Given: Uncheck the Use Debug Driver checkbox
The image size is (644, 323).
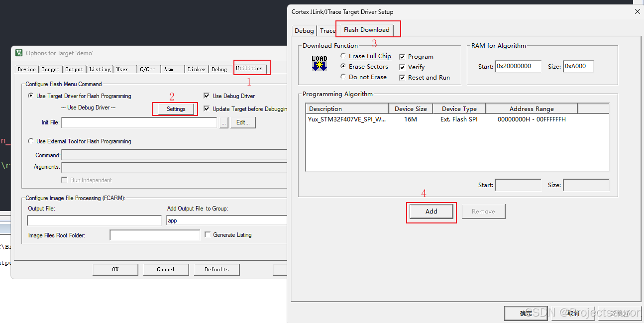Looking at the screenshot, I should pyautogui.click(x=207, y=96).
